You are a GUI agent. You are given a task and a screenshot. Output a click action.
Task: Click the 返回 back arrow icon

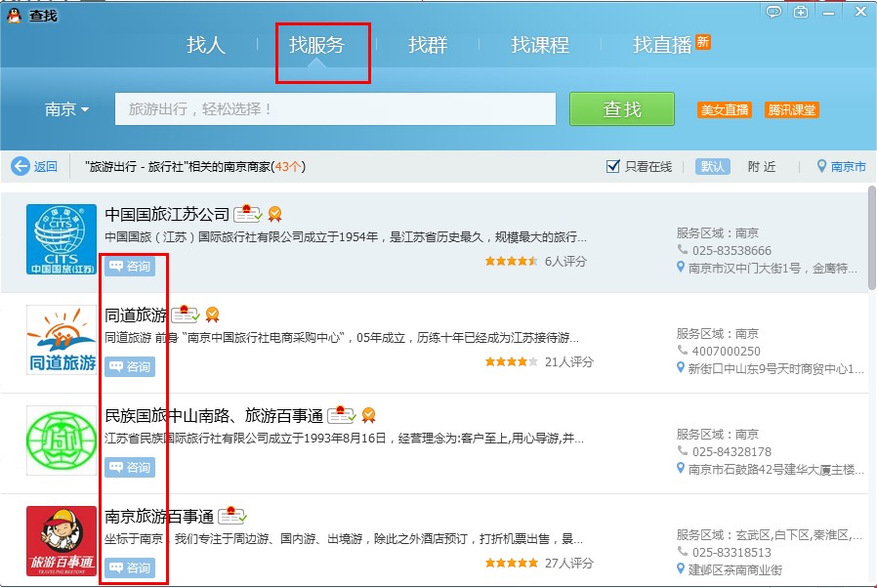pos(21,166)
